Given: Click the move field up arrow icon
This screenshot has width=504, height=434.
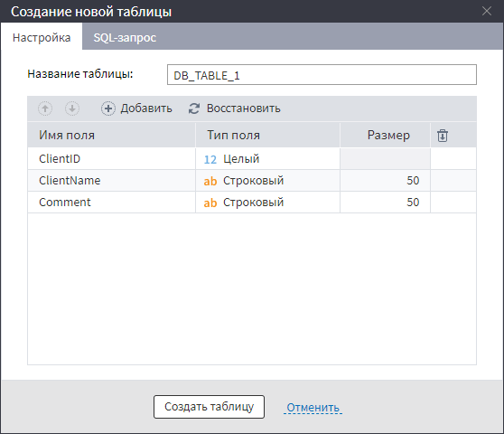Looking at the screenshot, I should click(x=45, y=108).
